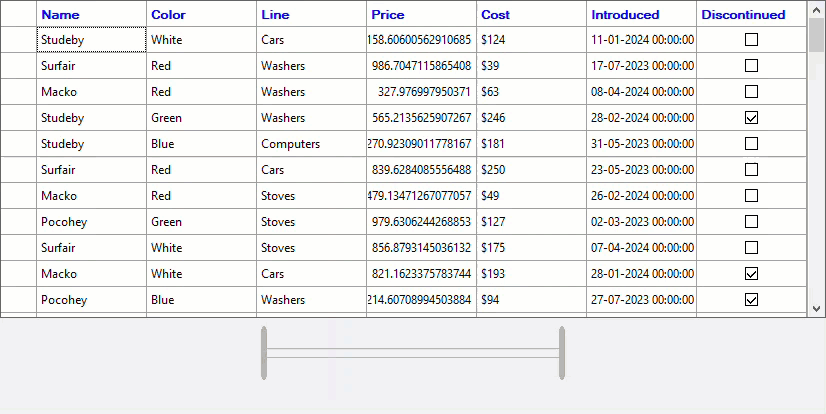Image resolution: width=826 pixels, height=414 pixels.
Task: Click the scrollbar down arrow
Action: click(816, 309)
